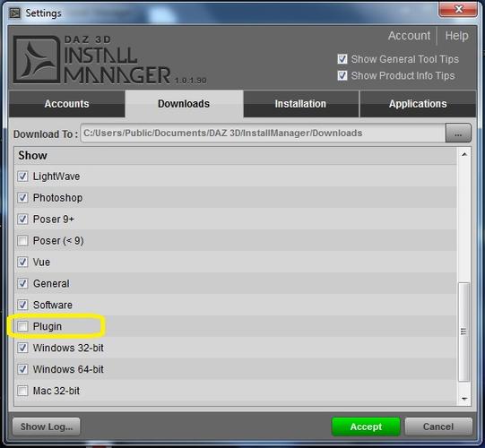Click the Settings window title icon

14,13
